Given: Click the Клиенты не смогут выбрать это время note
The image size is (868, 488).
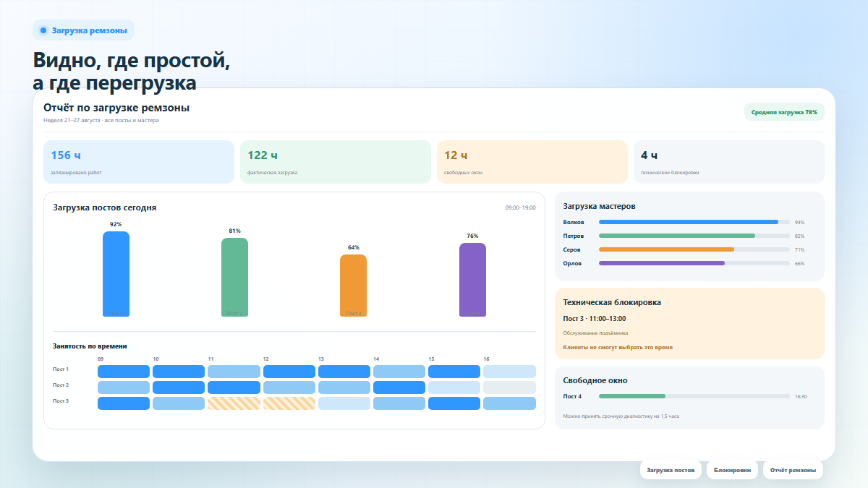Looking at the screenshot, I should pyautogui.click(x=618, y=348).
